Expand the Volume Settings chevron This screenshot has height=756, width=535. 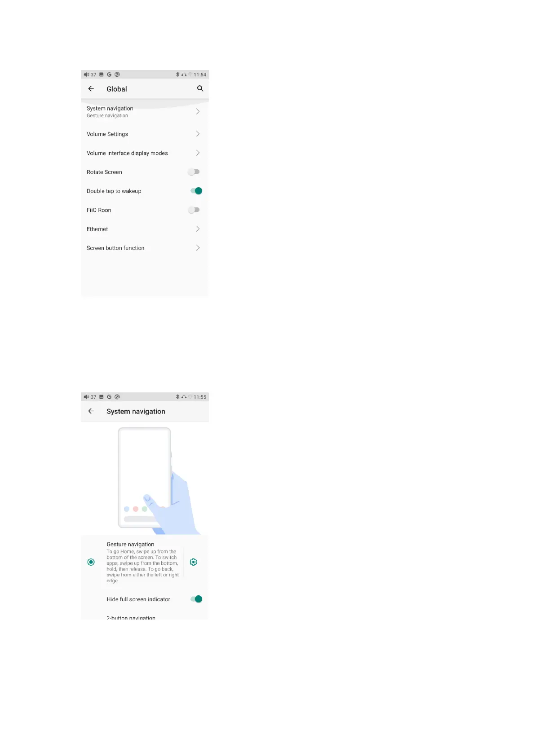pos(198,134)
